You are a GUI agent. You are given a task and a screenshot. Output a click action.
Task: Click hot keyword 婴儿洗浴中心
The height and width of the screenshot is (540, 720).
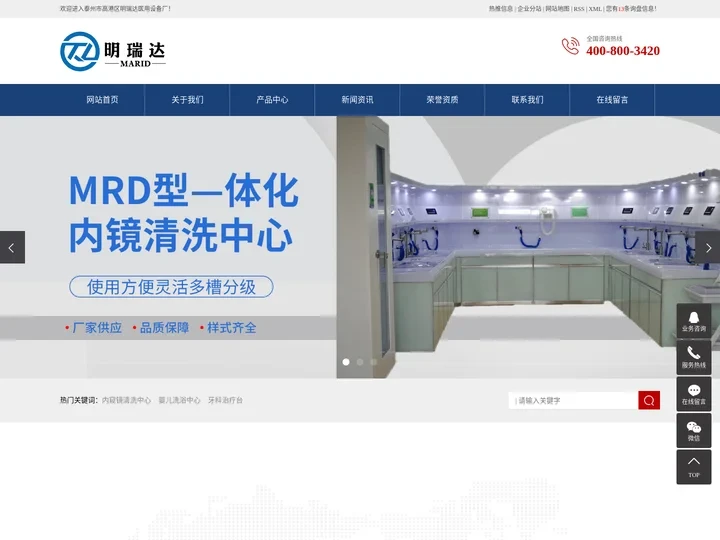pos(180,400)
